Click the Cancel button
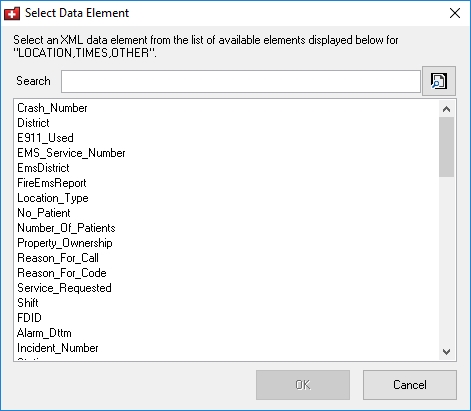This screenshot has width=471, height=411. pos(410,385)
